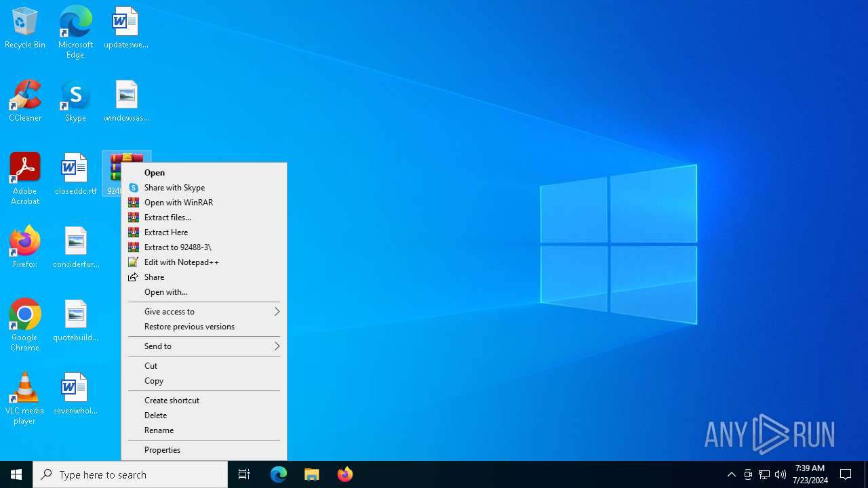Select the updateswe Word document icon
This screenshot has width=868, height=488.
126,28
